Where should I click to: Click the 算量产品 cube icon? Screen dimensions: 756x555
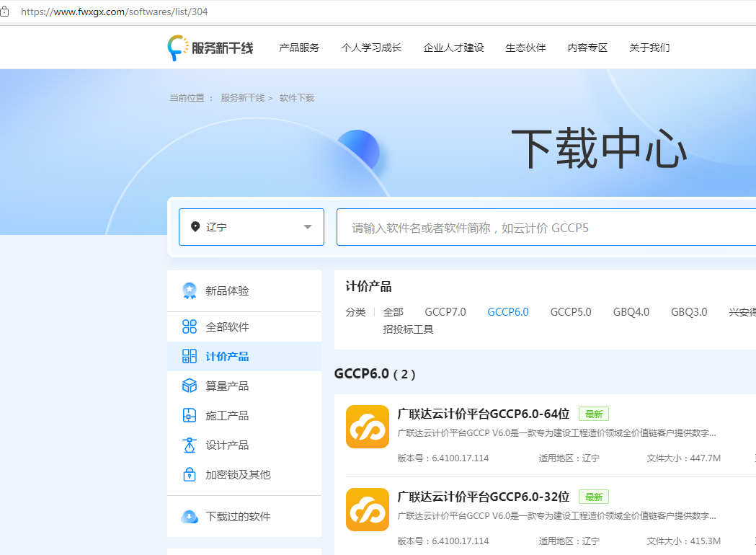coord(190,386)
